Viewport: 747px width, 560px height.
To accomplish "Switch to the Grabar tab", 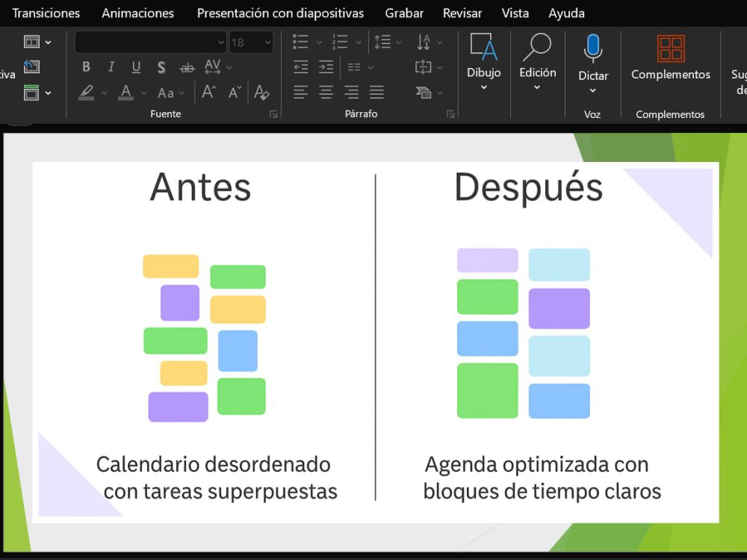I will click(404, 13).
